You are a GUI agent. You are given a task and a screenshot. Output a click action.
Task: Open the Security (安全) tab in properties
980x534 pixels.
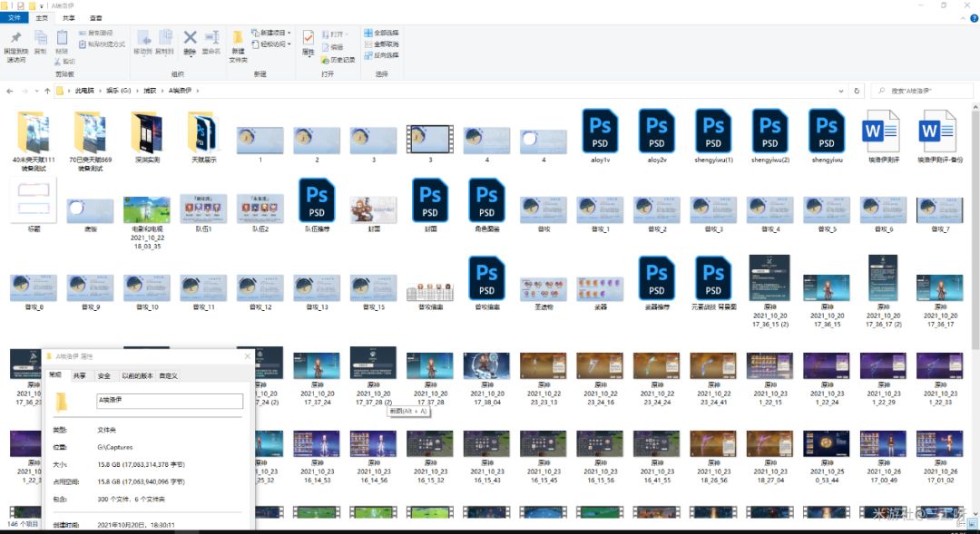tap(104, 375)
